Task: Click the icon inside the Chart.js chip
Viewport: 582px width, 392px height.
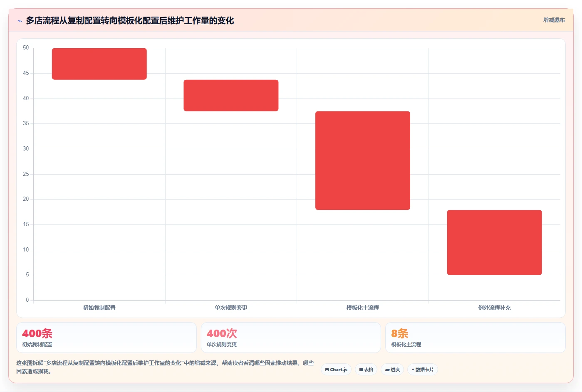Action: point(327,370)
